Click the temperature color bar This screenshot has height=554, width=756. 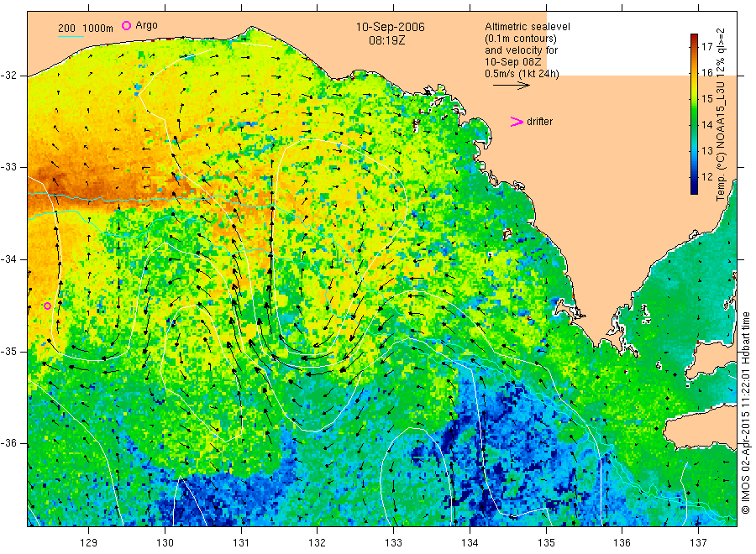[x=694, y=114]
